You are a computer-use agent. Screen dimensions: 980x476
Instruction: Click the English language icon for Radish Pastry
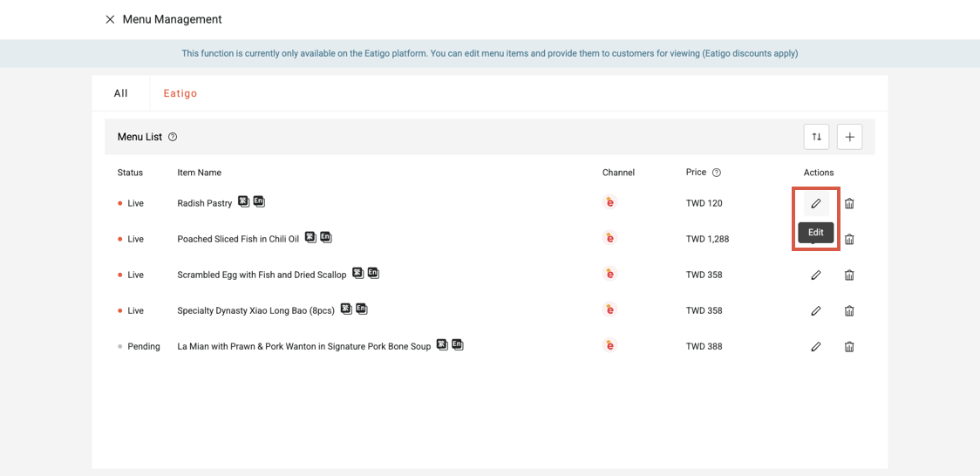click(259, 201)
